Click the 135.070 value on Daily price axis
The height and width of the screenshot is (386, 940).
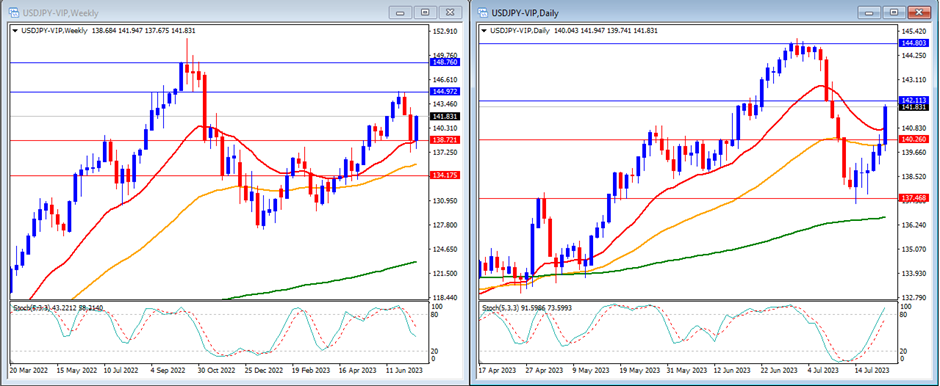point(914,249)
